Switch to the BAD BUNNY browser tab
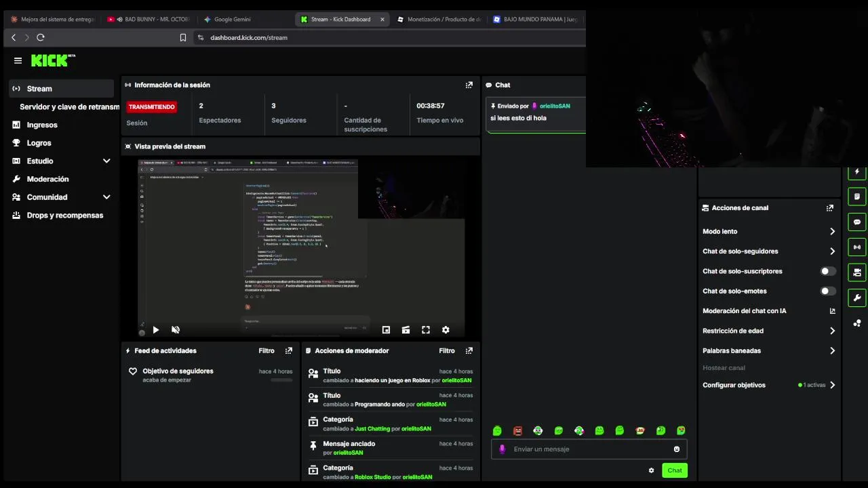The height and width of the screenshot is (488, 868). click(149, 19)
